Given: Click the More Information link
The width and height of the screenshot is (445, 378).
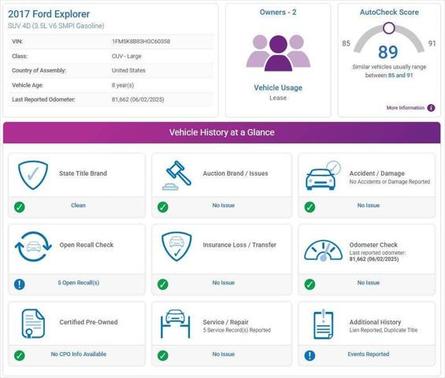Looking at the screenshot, I should tap(405, 108).
